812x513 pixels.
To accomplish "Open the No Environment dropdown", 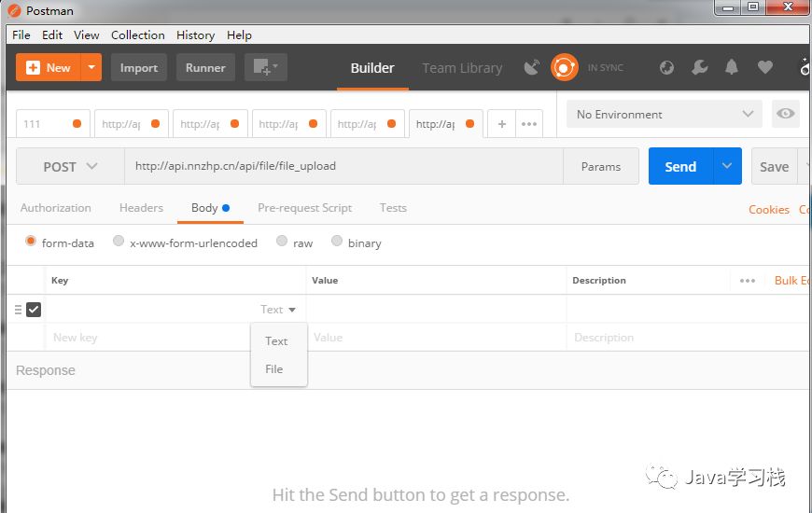I will pyautogui.click(x=665, y=115).
